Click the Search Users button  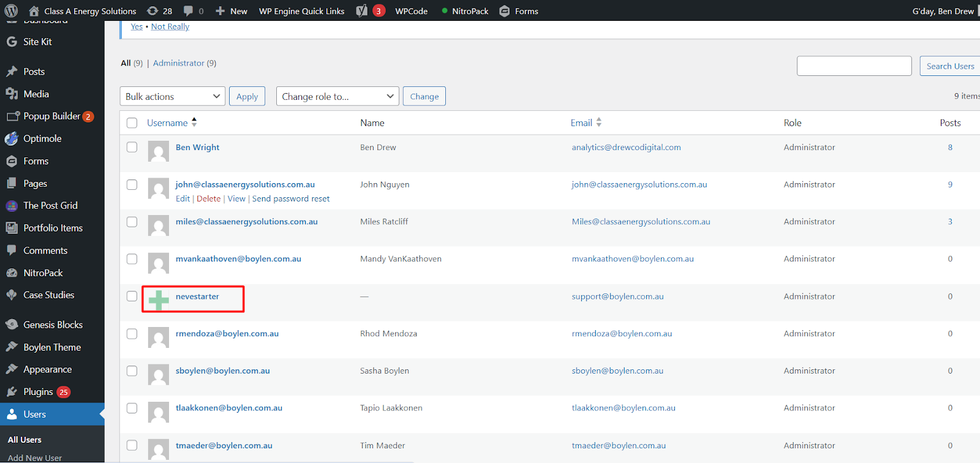[950, 66]
